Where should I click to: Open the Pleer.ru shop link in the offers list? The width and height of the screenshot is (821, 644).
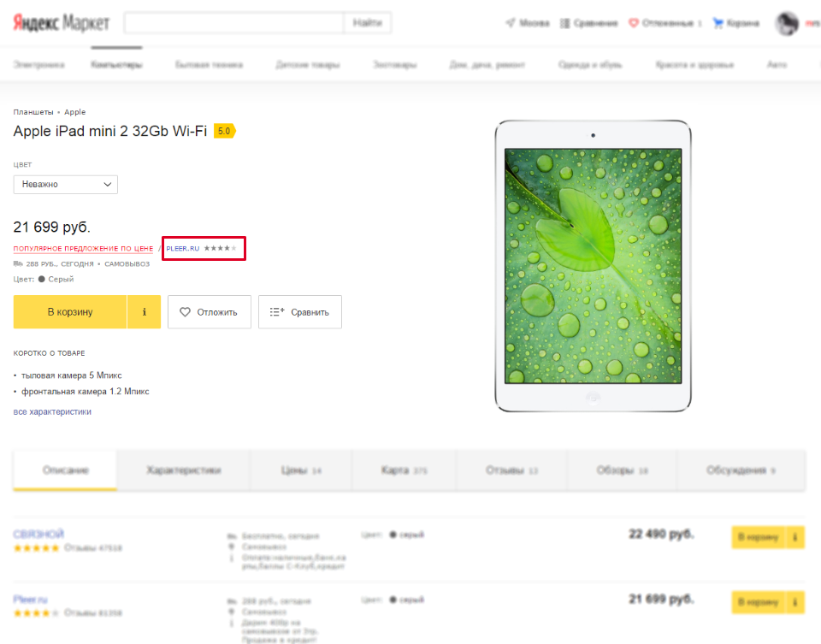(x=31, y=599)
